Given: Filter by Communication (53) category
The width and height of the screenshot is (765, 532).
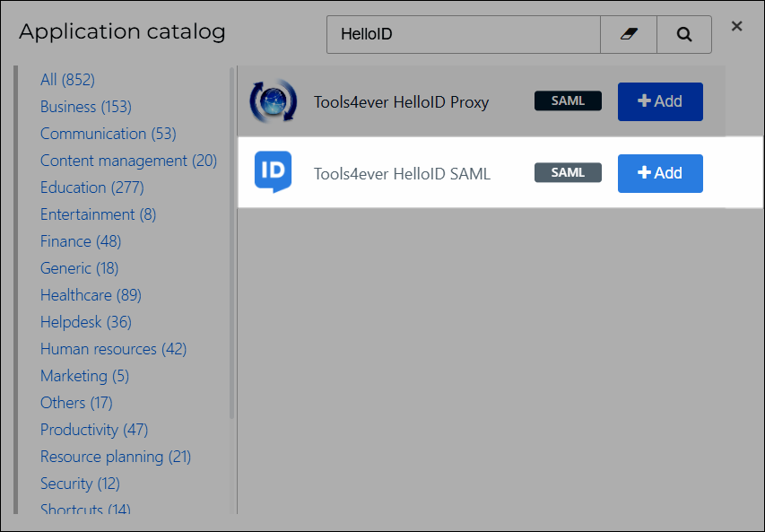Looking at the screenshot, I should [x=109, y=134].
